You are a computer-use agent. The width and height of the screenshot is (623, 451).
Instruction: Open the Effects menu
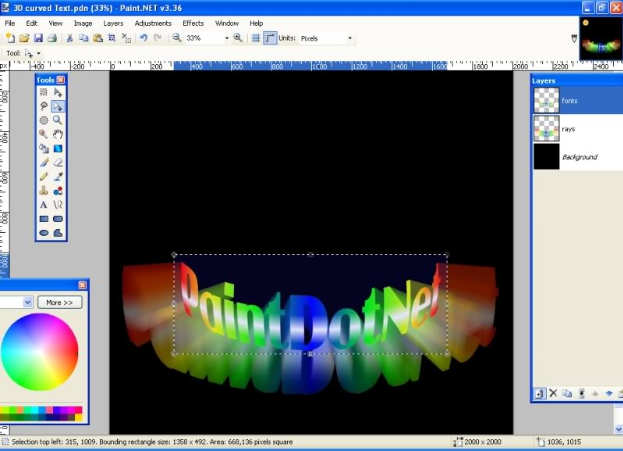[193, 23]
